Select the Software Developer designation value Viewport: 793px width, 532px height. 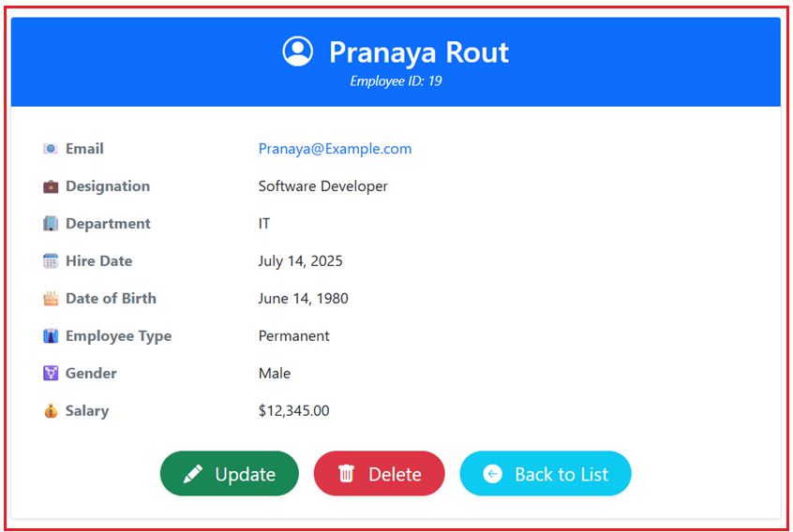pos(322,186)
